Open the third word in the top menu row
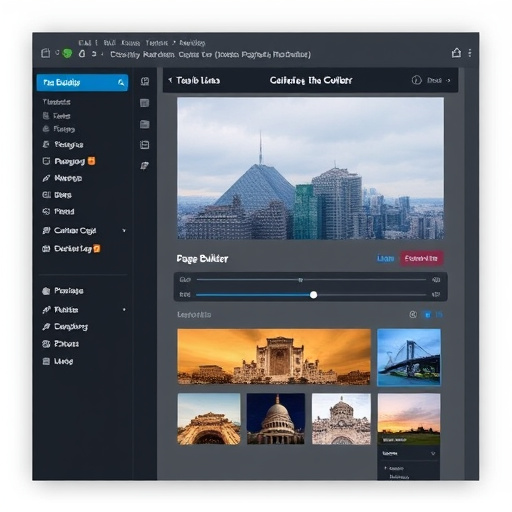 coord(130,43)
